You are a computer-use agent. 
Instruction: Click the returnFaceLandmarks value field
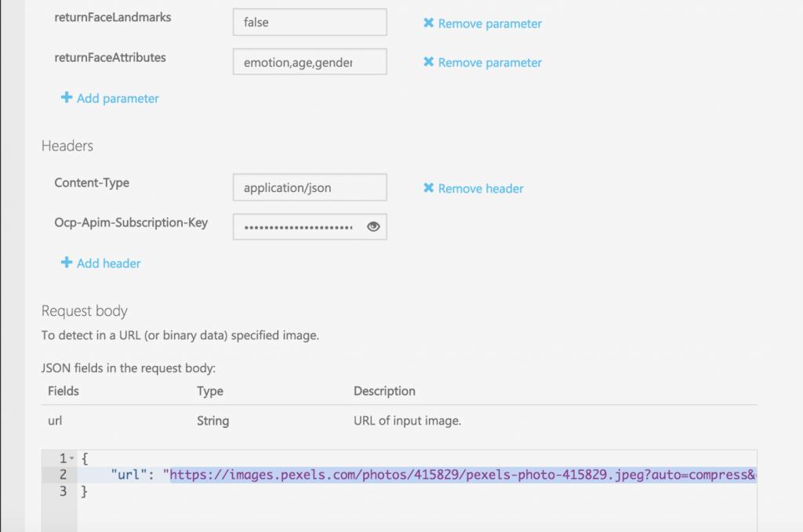pyautogui.click(x=309, y=22)
